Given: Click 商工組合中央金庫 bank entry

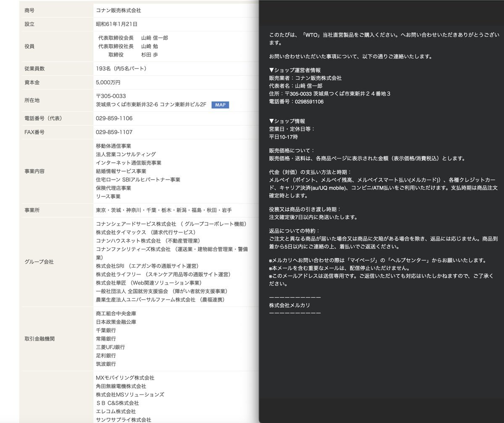Looking at the screenshot, I should (116, 314).
